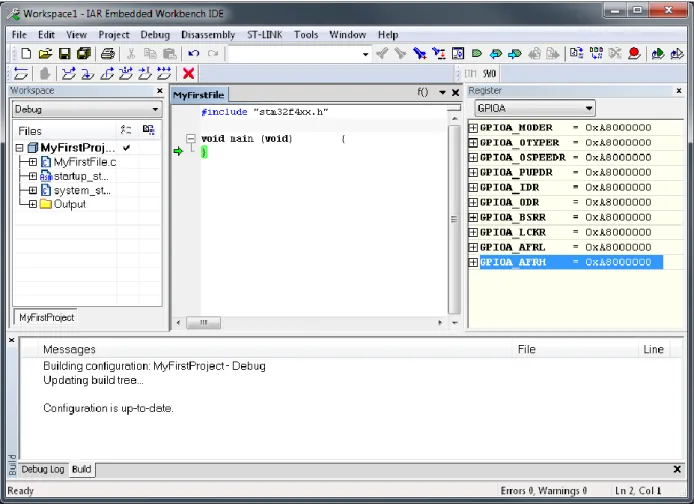The image size is (694, 504).
Task: Open the Debug menu
Action: (x=155, y=35)
